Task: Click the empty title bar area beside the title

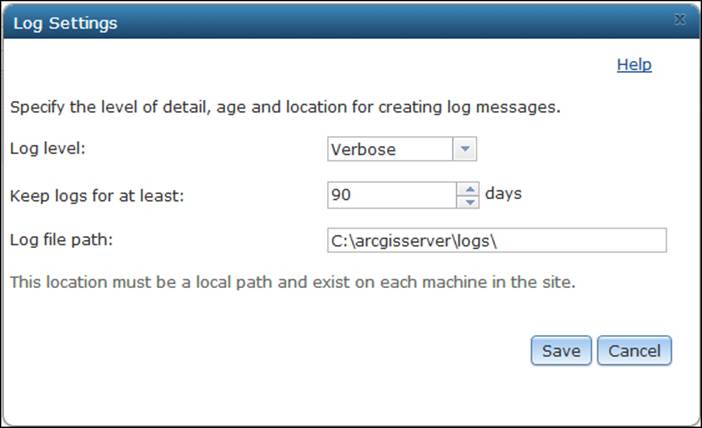Action: coord(400,22)
